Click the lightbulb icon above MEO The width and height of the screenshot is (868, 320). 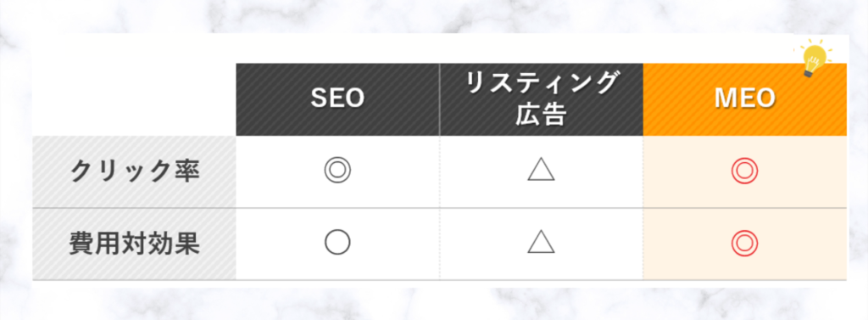(814, 59)
